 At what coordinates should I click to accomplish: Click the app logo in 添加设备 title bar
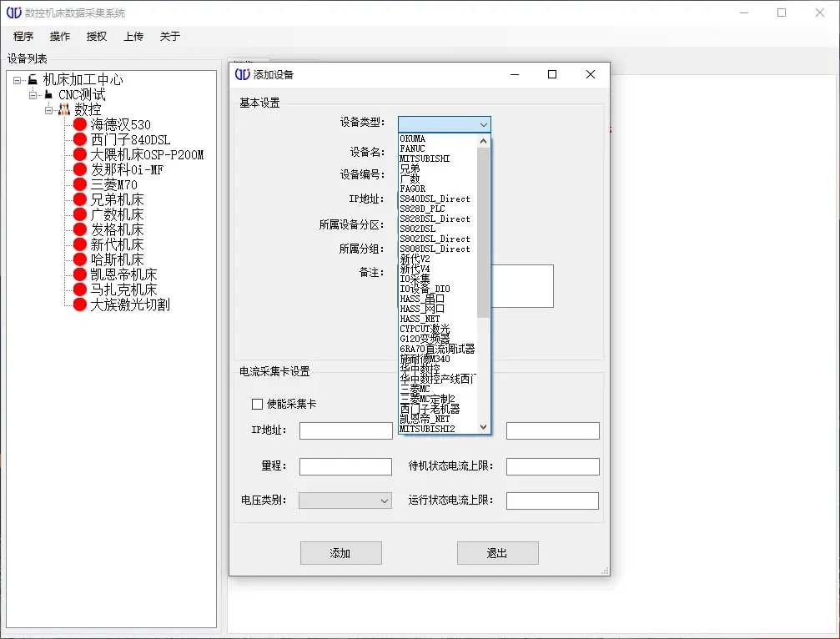coord(243,74)
